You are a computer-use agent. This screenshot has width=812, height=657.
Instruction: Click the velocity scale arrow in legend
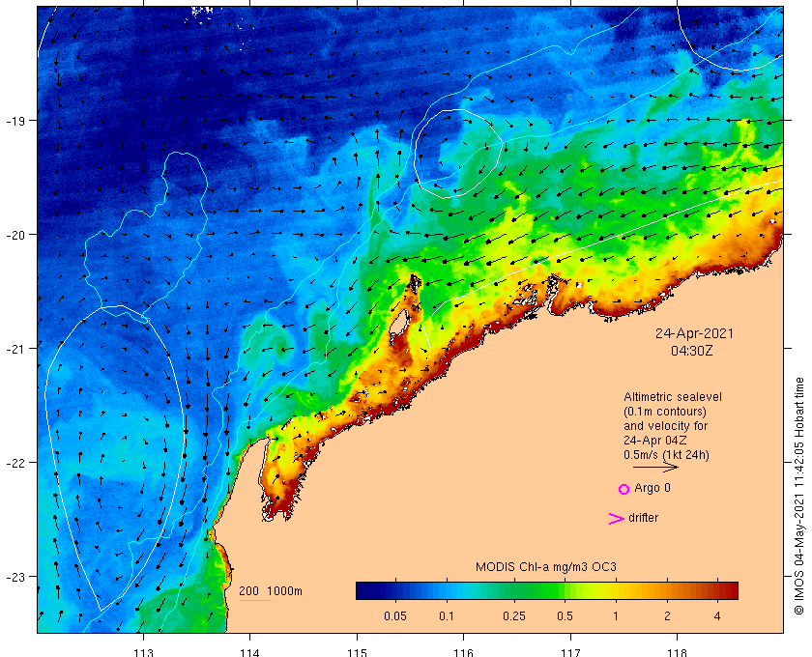click(x=655, y=467)
